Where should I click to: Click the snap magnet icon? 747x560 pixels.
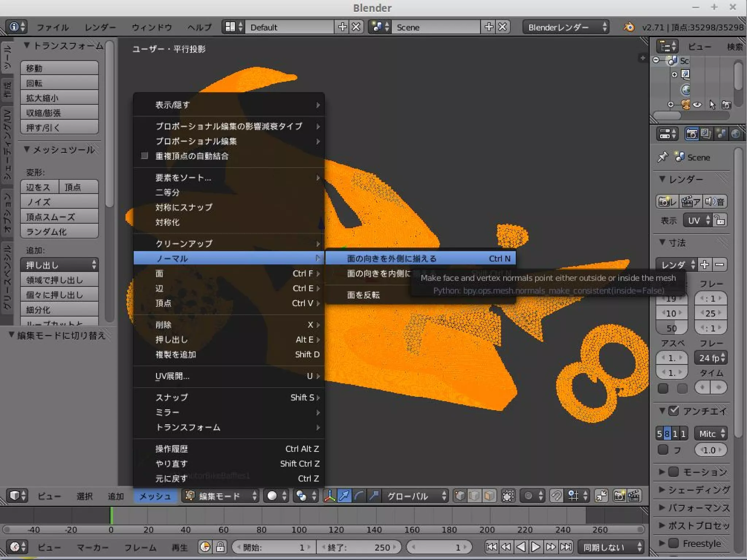[556, 496]
